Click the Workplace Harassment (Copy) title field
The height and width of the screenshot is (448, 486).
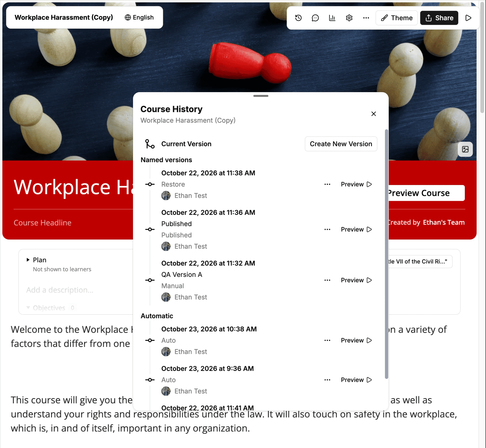click(x=64, y=18)
